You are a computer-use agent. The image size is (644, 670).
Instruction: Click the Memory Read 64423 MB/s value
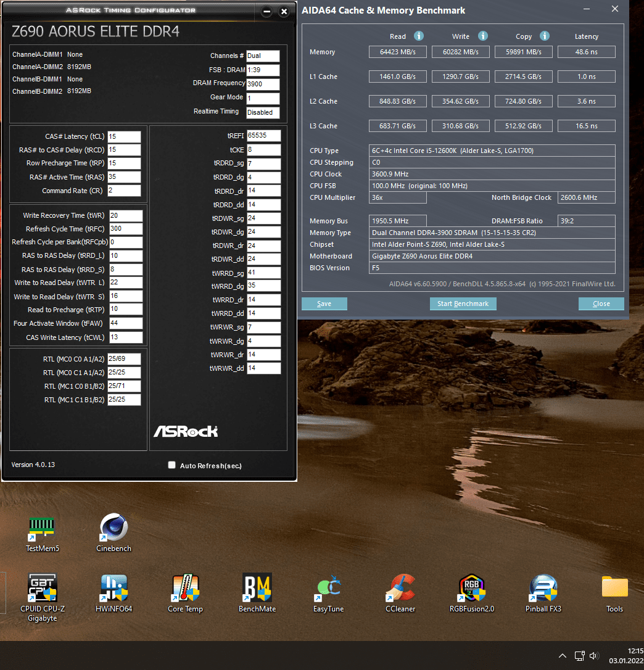(398, 52)
